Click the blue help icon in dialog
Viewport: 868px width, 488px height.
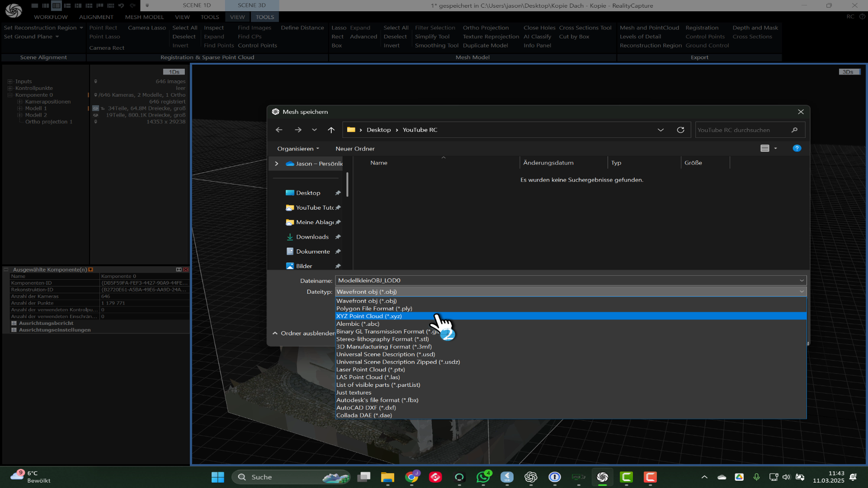pos(797,148)
